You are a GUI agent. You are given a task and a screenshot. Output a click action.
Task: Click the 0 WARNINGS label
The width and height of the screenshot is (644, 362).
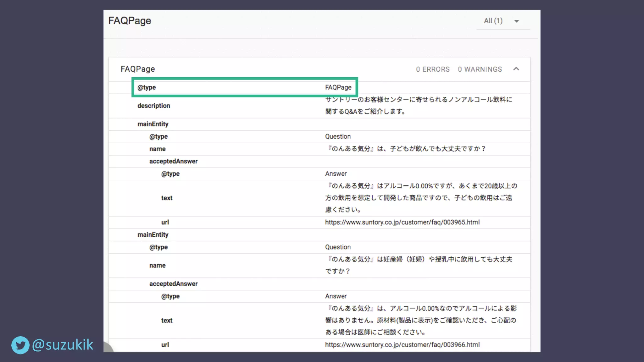[480, 69]
